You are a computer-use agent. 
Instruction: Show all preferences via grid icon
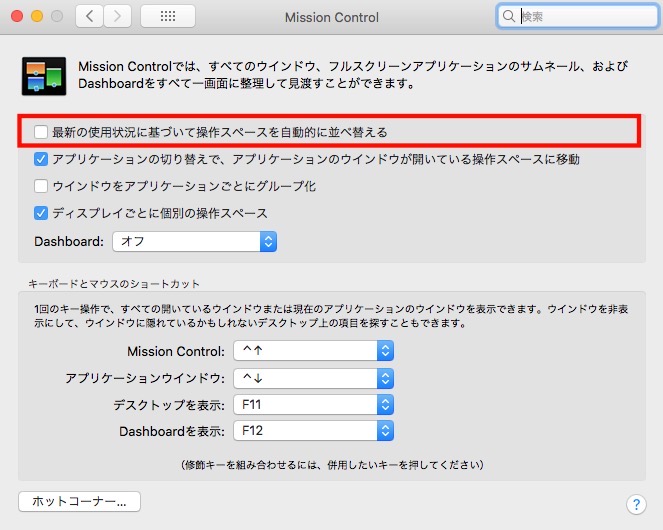[x=168, y=16]
